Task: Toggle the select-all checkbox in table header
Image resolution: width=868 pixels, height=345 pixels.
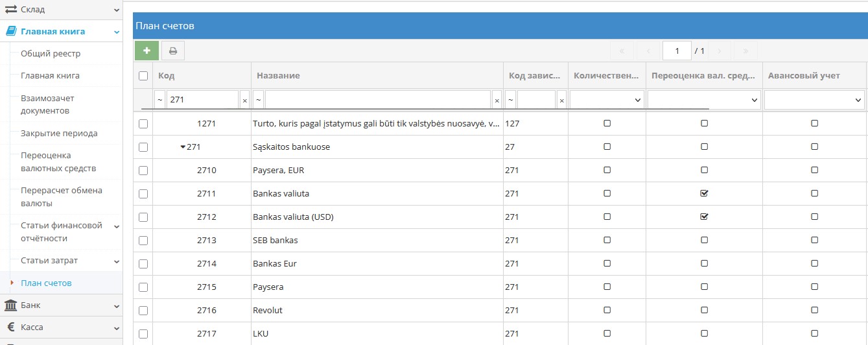Action: [x=143, y=76]
